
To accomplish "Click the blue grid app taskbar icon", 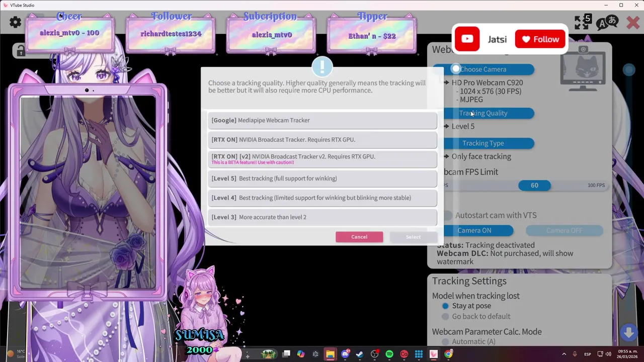I will (x=419, y=354).
